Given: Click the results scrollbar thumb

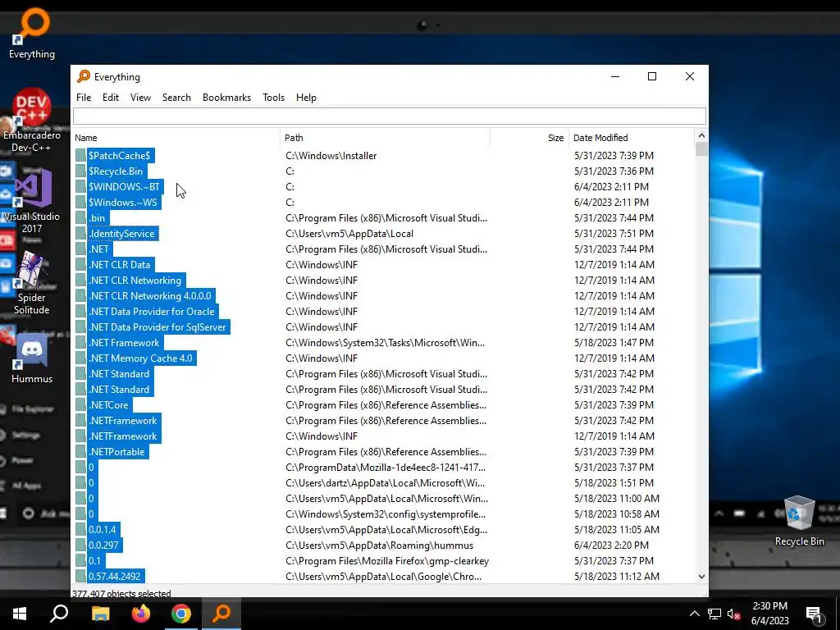Looking at the screenshot, I should click(701, 149).
